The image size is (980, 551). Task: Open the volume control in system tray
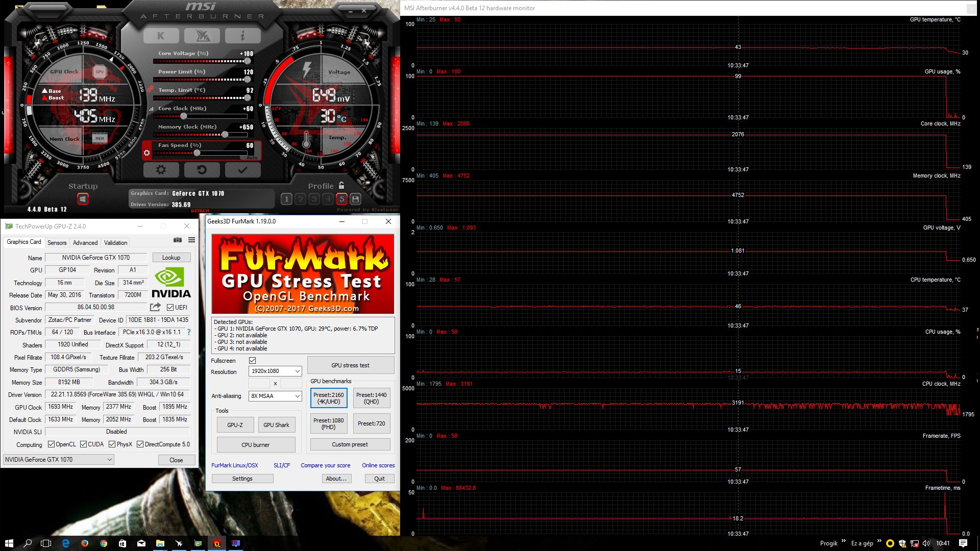coord(926,543)
